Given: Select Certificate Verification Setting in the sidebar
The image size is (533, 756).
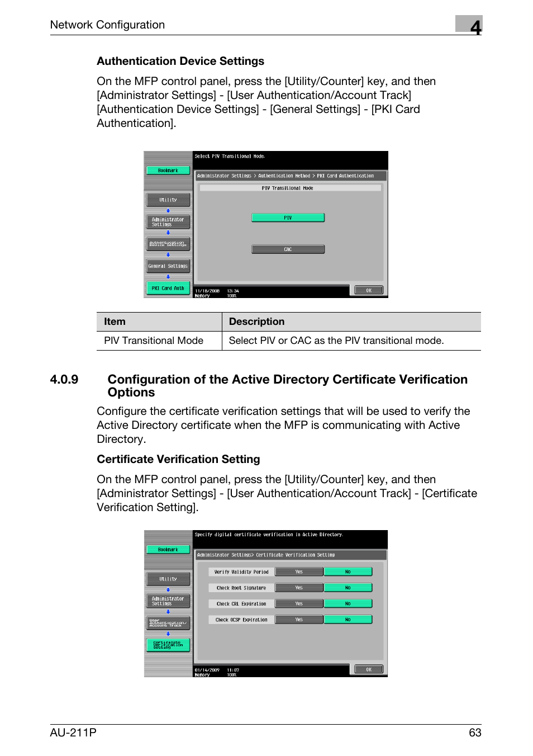Looking at the screenshot, I should click(x=168, y=645).
